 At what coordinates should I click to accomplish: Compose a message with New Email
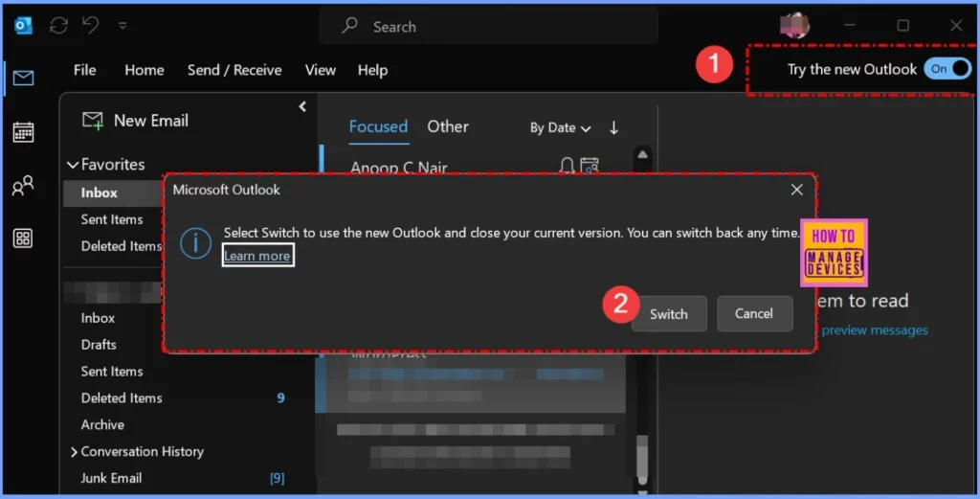(136, 121)
